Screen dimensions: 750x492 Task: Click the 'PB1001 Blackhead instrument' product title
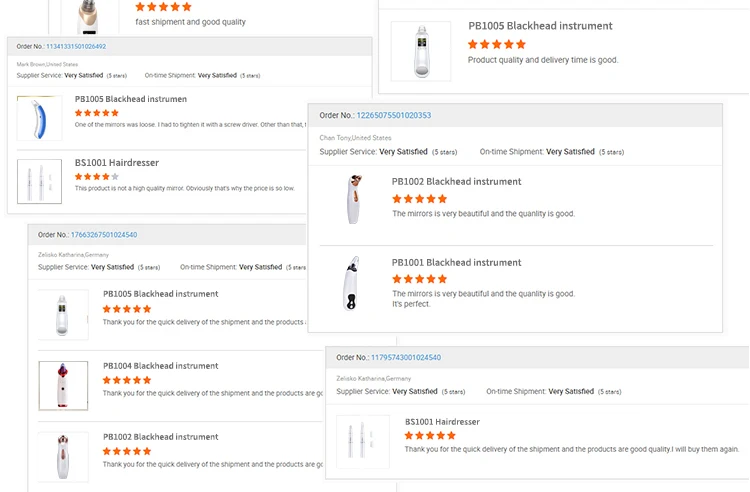[456, 263]
